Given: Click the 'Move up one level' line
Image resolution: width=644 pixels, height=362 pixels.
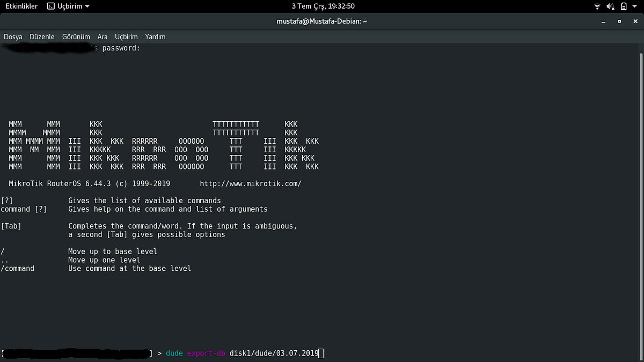Looking at the screenshot, I should point(104,260).
